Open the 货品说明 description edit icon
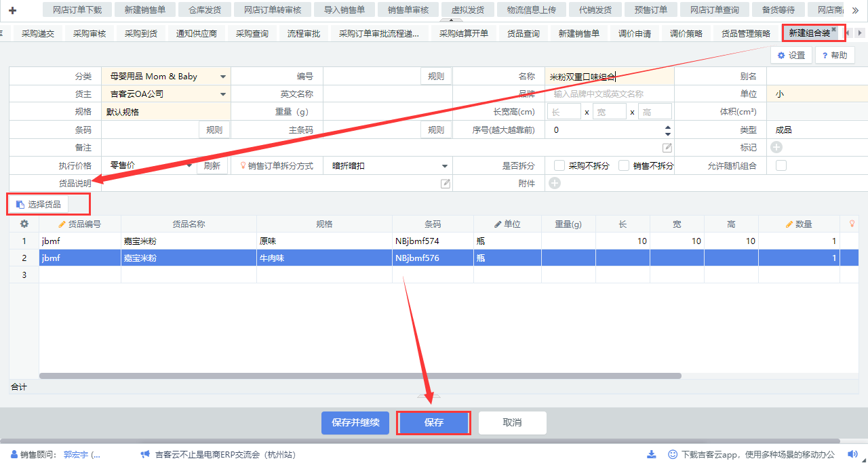The width and height of the screenshot is (868, 463). tap(446, 184)
